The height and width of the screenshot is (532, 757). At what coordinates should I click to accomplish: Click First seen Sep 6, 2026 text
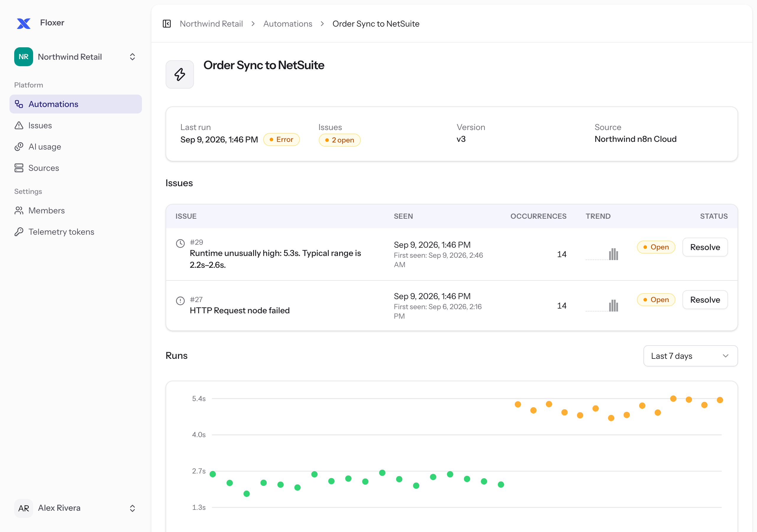tap(438, 311)
